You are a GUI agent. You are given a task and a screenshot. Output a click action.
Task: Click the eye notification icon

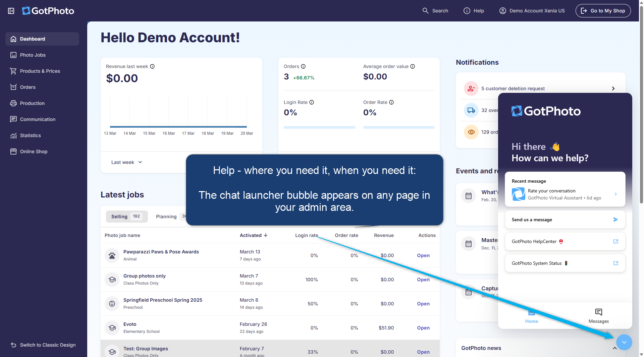click(x=471, y=132)
